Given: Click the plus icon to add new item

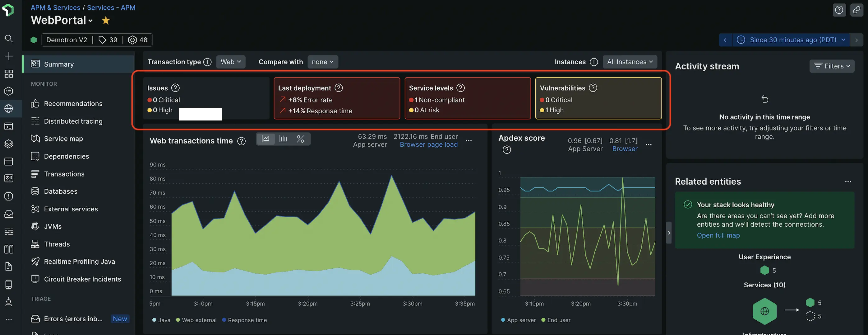Looking at the screenshot, I should coord(9,56).
